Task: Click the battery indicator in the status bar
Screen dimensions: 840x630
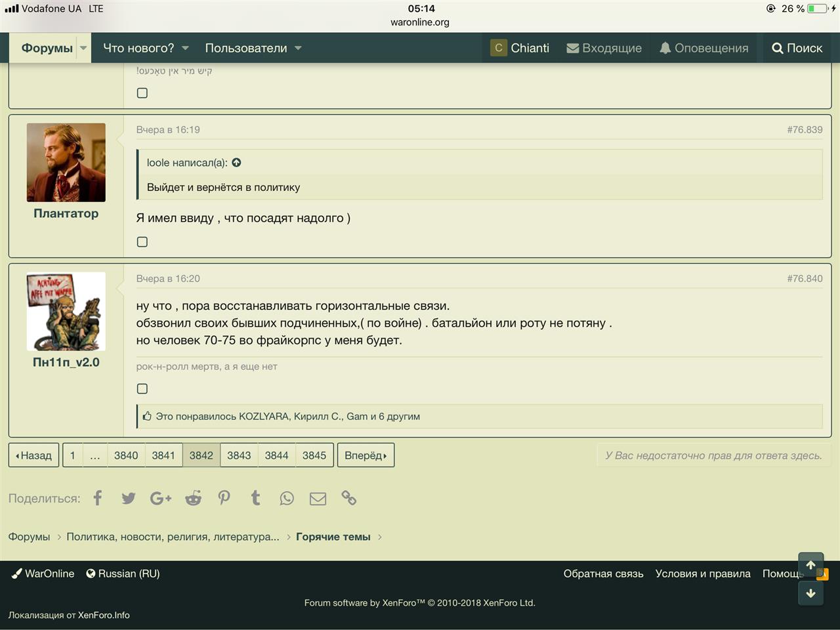Action: [818, 9]
